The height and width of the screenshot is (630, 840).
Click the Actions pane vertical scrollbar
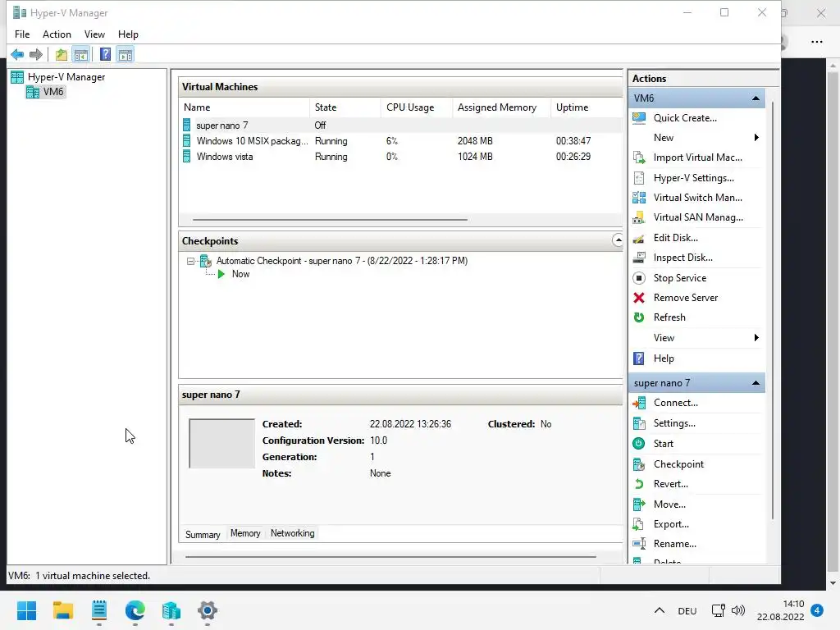coord(773,311)
